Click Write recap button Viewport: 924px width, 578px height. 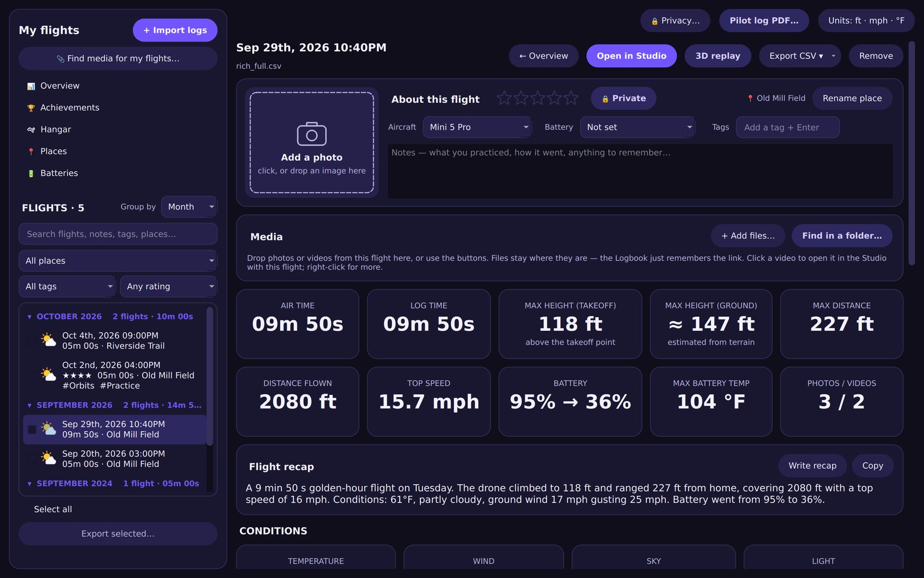[x=812, y=466]
